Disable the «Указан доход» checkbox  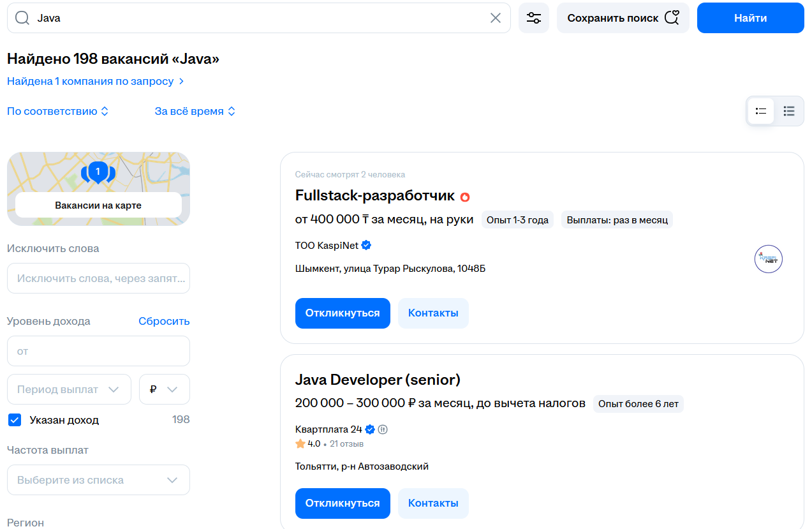point(14,419)
